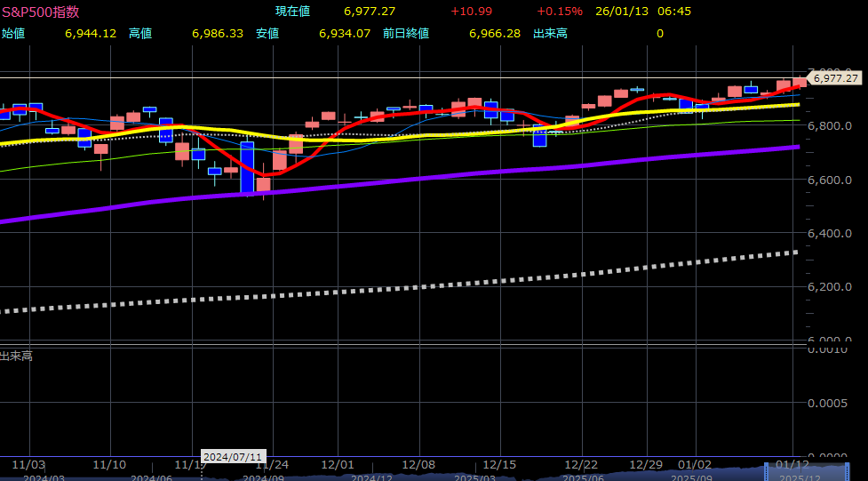868x481 pixels.
Task: Click the 前日終値 value 6,966.28
Action: click(494, 34)
